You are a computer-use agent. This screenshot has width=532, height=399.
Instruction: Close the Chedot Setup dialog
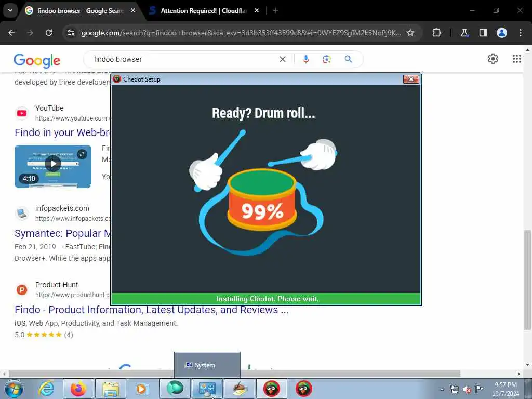click(411, 79)
